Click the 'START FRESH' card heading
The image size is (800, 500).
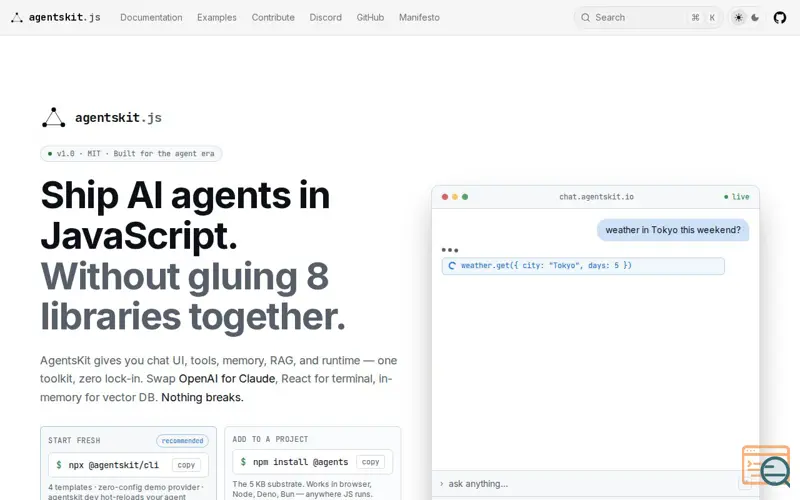point(74,441)
